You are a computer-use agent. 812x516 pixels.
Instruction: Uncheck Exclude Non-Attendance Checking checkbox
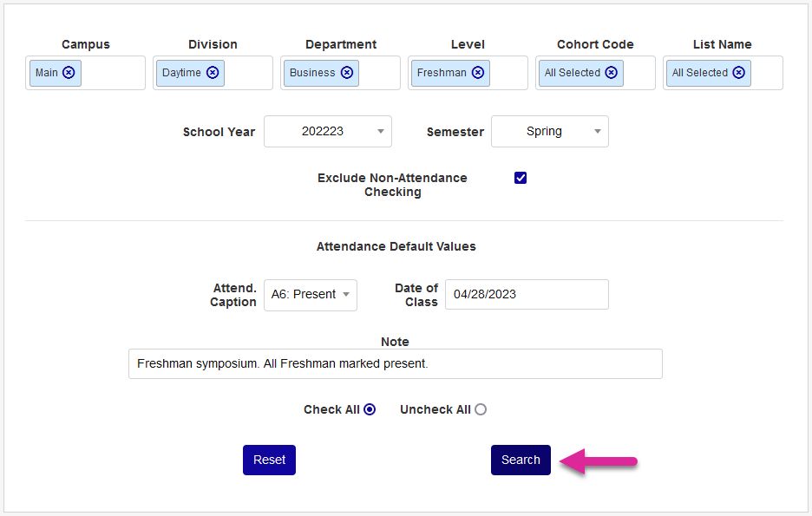[521, 178]
